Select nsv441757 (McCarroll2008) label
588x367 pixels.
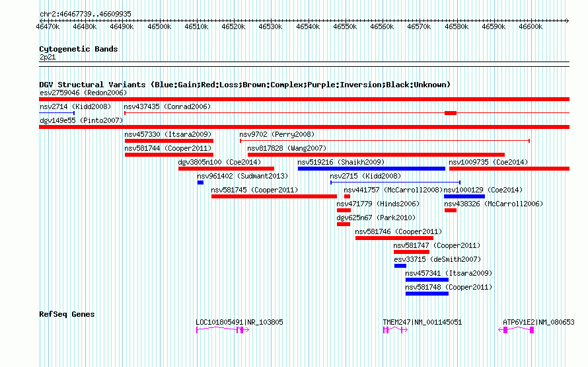pos(393,190)
